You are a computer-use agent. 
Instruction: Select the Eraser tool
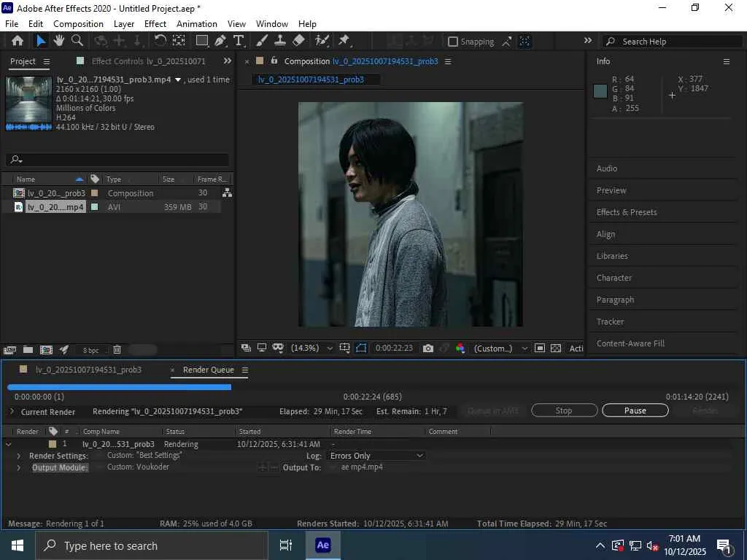(x=298, y=42)
